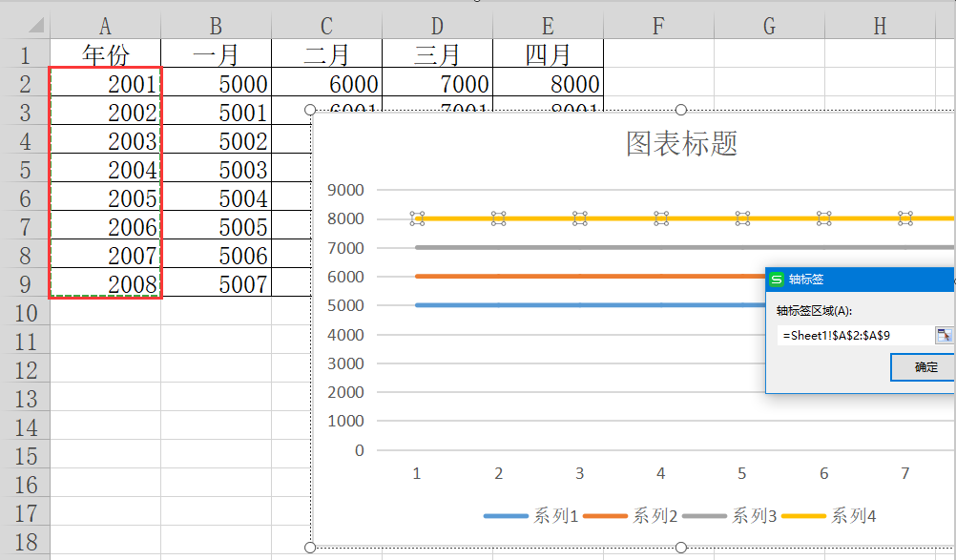The width and height of the screenshot is (956, 560).
Task: Click horizontal axis label 4
Action: tap(661, 473)
